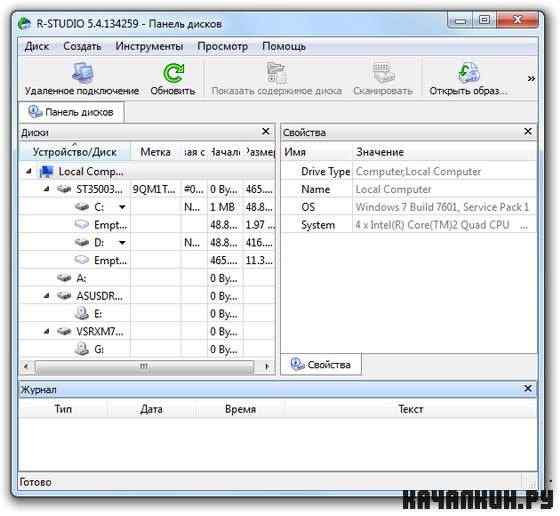
Task: Close the Журнал log panel
Action: [x=528, y=389]
